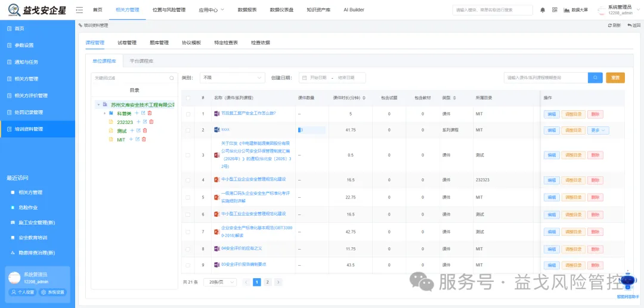Delete the MIT directory
The image size is (644, 308).
click(x=144, y=139)
